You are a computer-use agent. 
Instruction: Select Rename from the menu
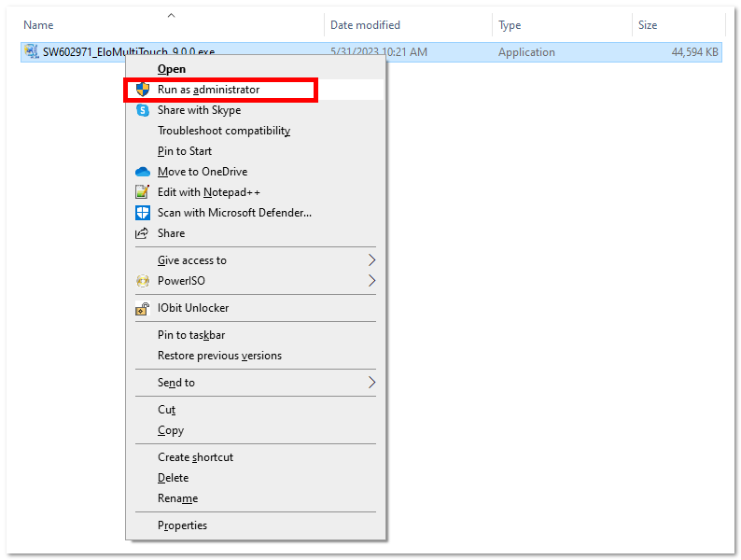tap(255, 498)
